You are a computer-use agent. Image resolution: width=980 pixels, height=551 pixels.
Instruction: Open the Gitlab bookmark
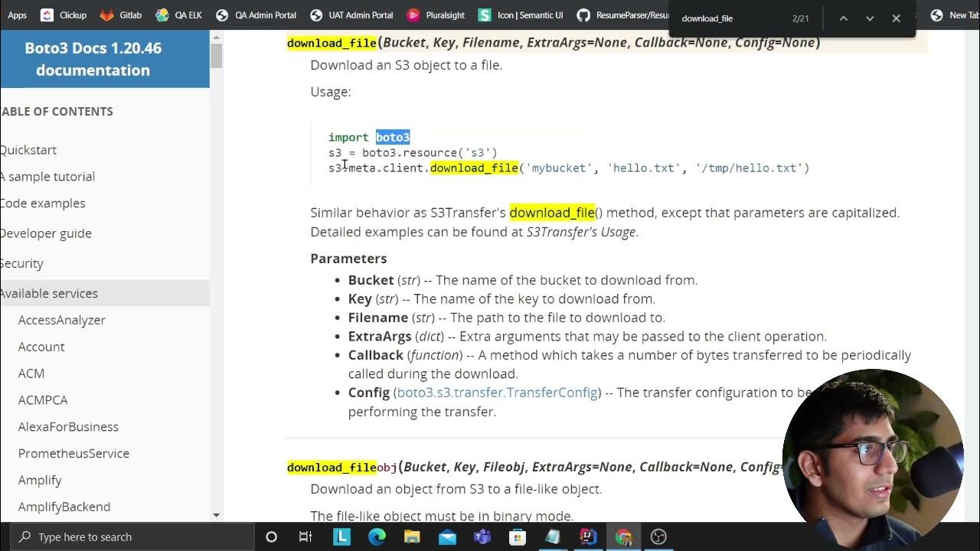pos(121,15)
